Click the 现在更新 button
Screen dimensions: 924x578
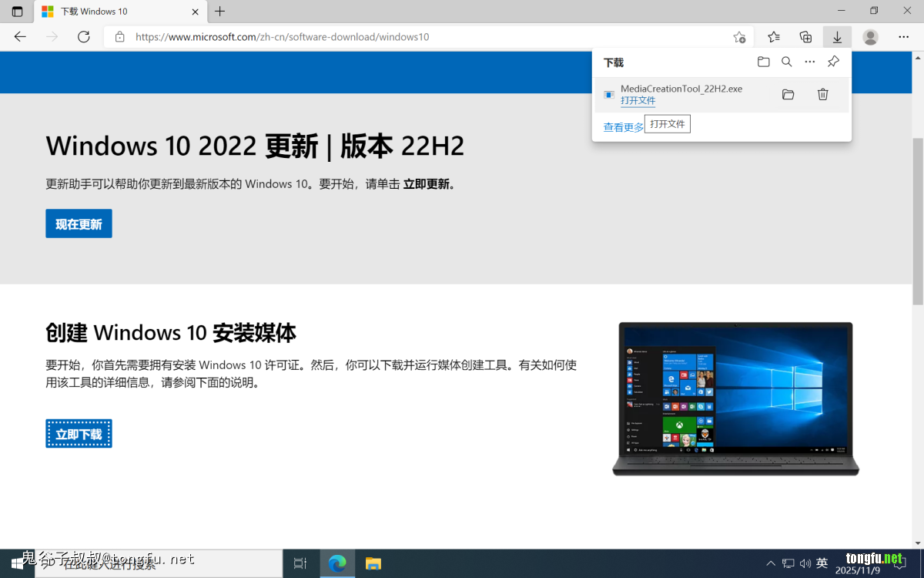pyautogui.click(x=79, y=223)
